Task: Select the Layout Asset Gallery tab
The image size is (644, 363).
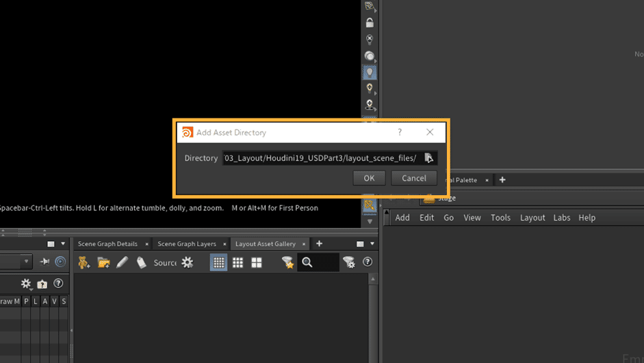Action: [x=266, y=244]
